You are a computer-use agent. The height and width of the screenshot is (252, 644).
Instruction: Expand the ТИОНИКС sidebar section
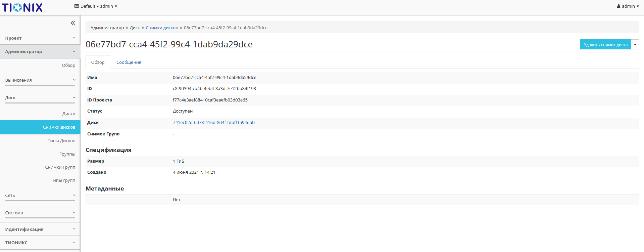tap(40, 243)
